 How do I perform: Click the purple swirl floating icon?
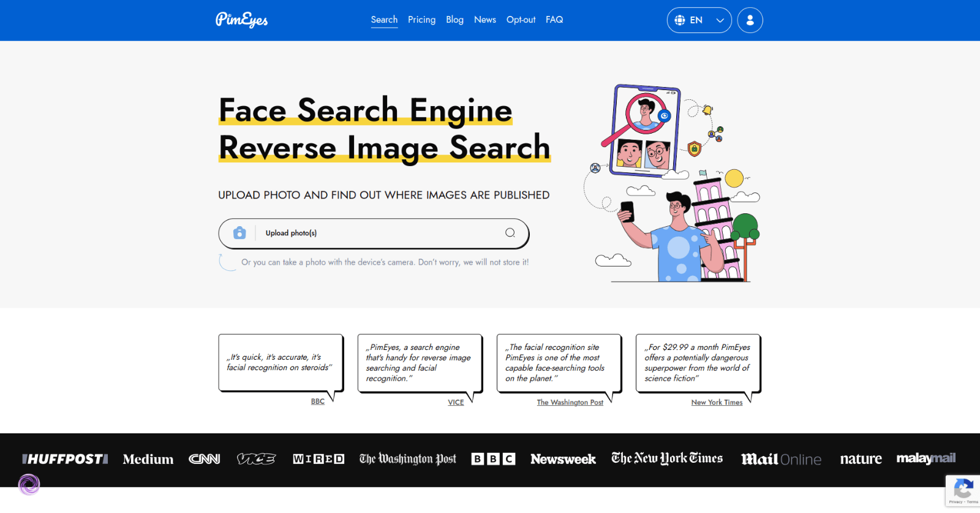coord(29,484)
